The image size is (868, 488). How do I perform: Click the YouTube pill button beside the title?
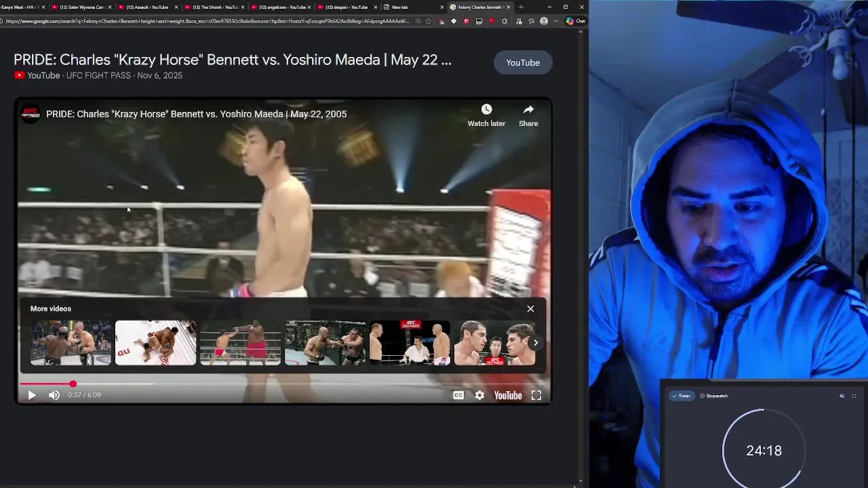click(x=523, y=62)
